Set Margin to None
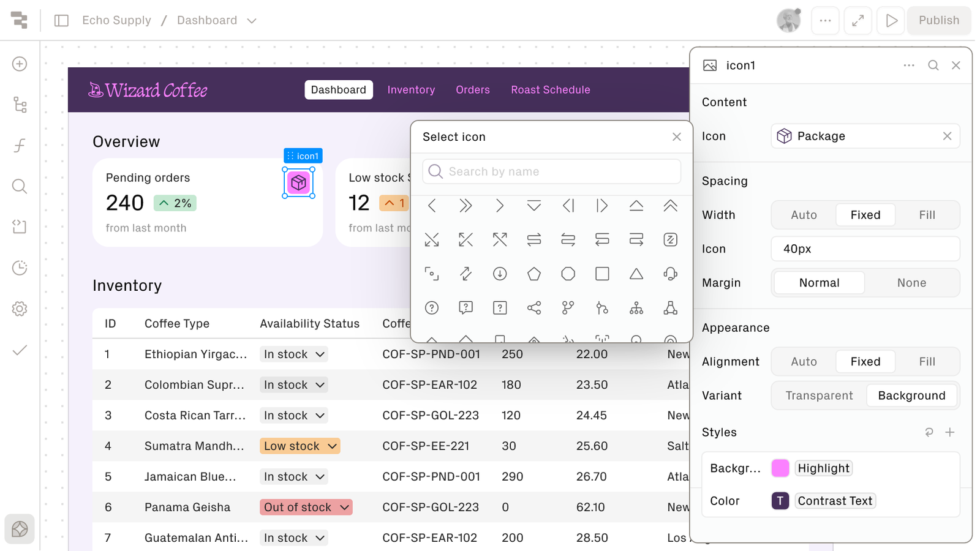The height and width of the screenshot is (551, 980). coord(911,282)
